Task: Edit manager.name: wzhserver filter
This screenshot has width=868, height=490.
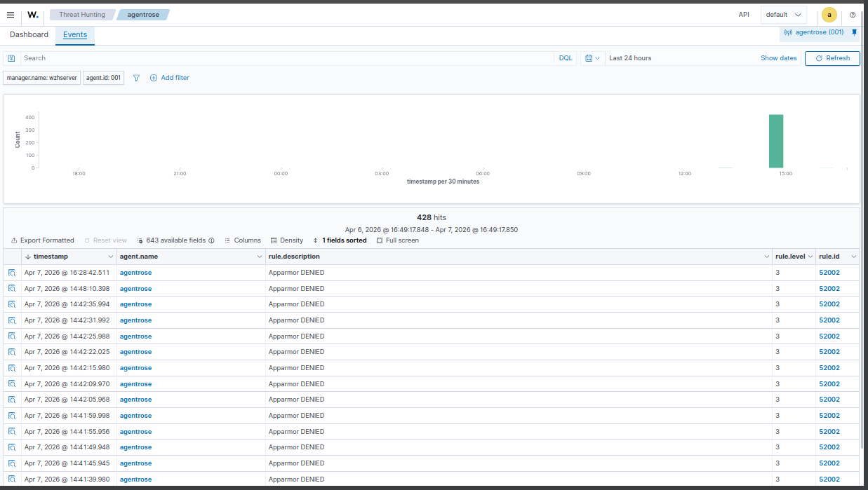Action: point(41,78)
